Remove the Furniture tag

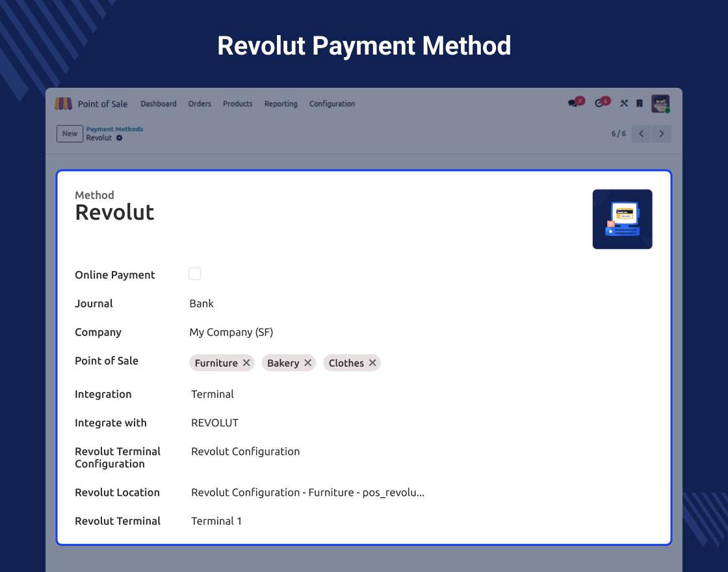pos(246,363)
